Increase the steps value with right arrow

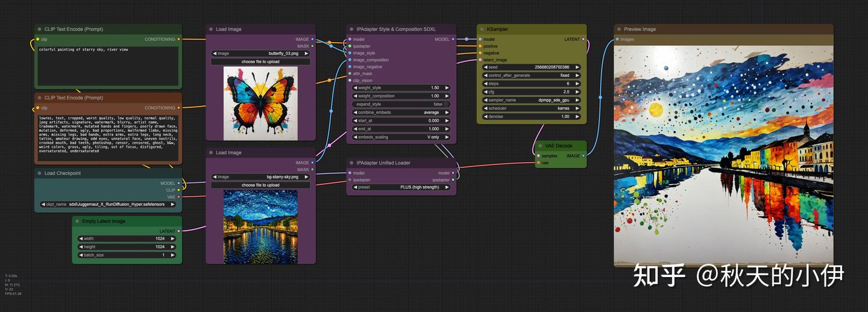(577, 84)
